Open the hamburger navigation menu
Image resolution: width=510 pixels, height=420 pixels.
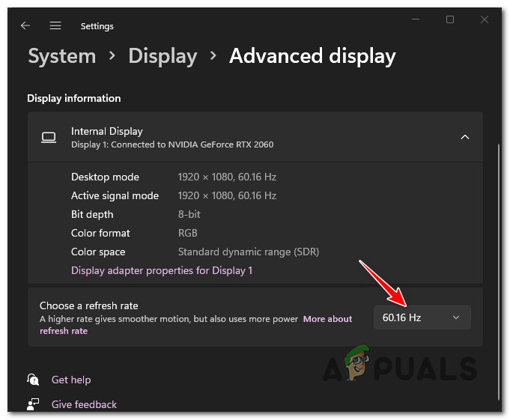55,25
